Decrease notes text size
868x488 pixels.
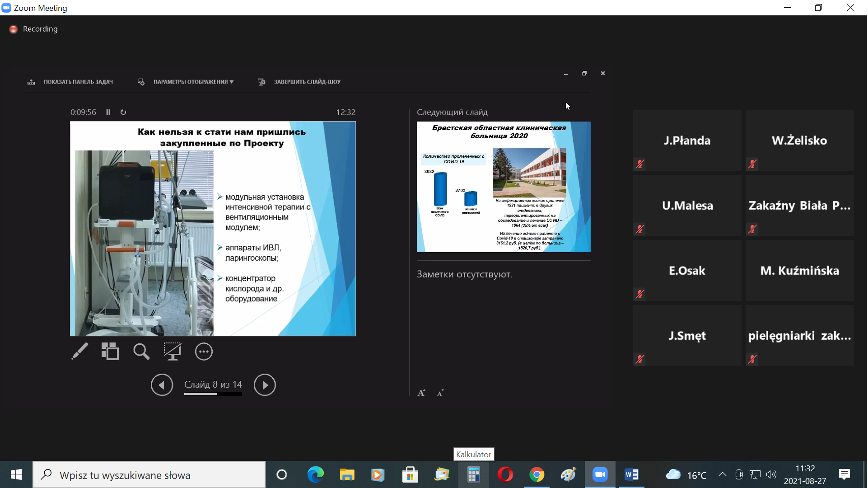point(440,393)
